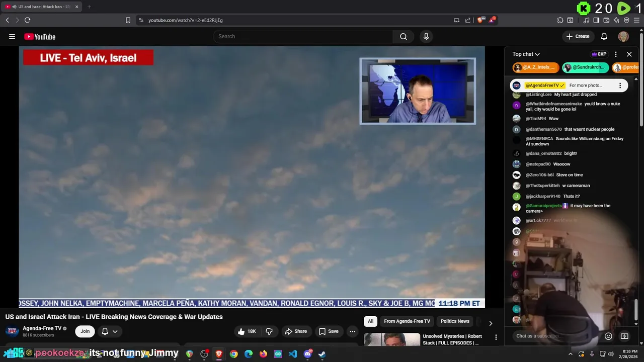
Task: Open YouTube notifications bell
Action: (x=604, y=36)
